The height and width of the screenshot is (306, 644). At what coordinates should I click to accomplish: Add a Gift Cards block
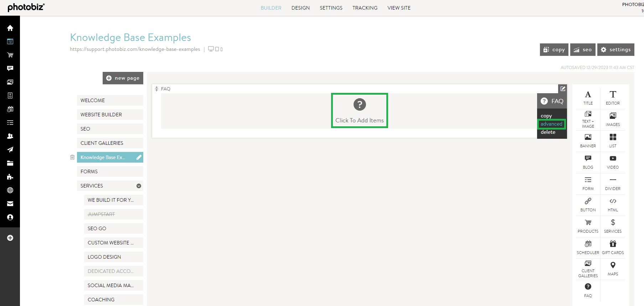(x=613, y=247)
